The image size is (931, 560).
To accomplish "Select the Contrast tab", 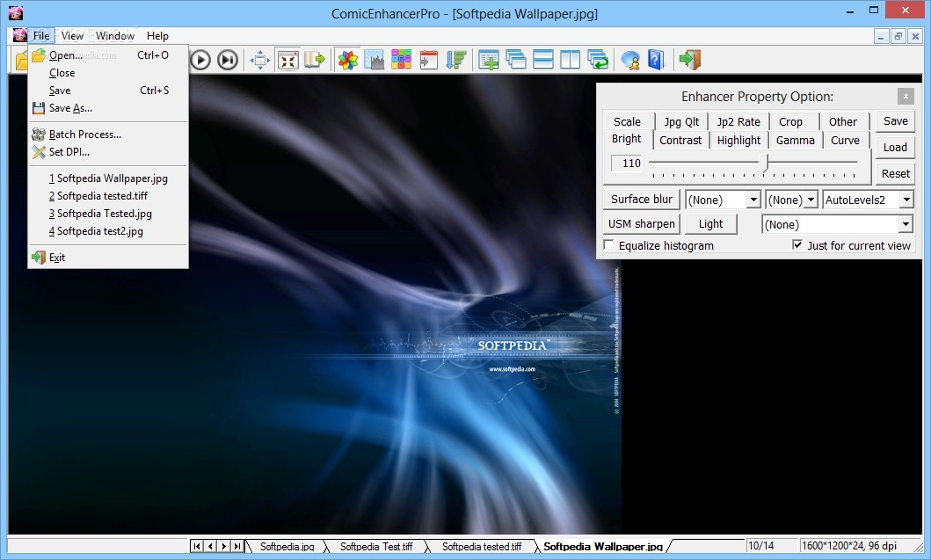I will point(680,140).
